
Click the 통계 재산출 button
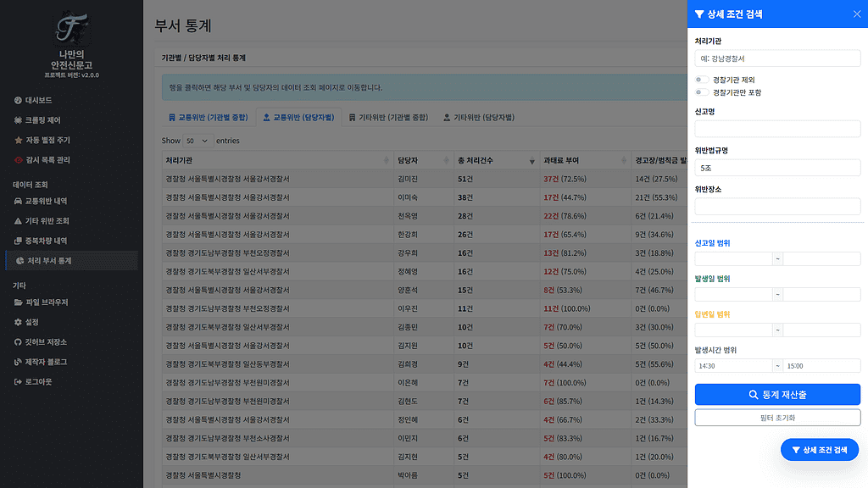click(776, 394)
